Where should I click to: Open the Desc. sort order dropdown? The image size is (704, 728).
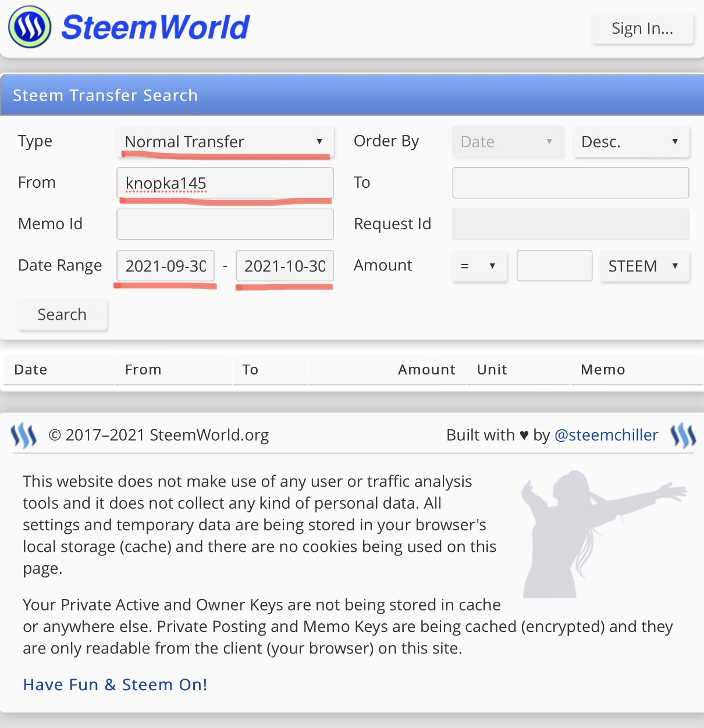[x=631, y=142]
